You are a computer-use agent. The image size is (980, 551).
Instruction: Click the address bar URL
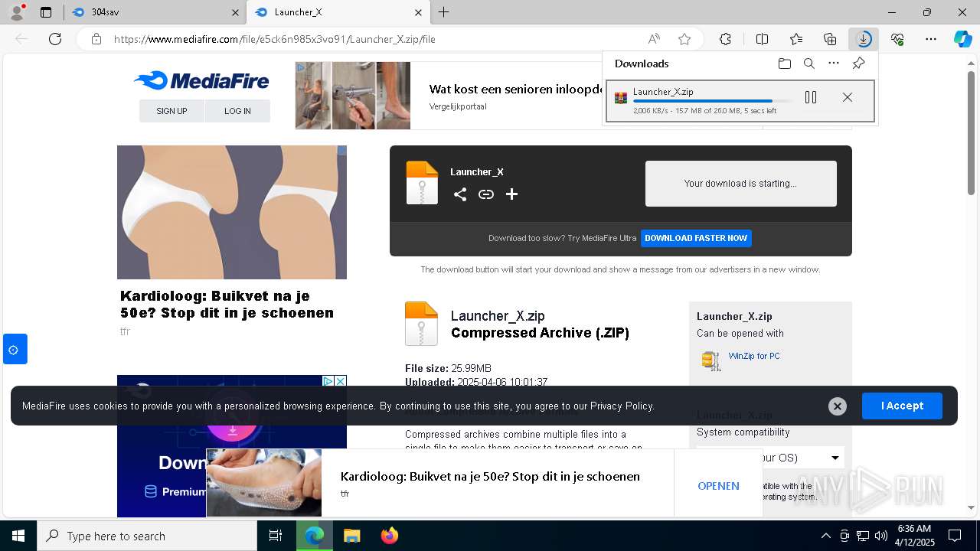275,39
